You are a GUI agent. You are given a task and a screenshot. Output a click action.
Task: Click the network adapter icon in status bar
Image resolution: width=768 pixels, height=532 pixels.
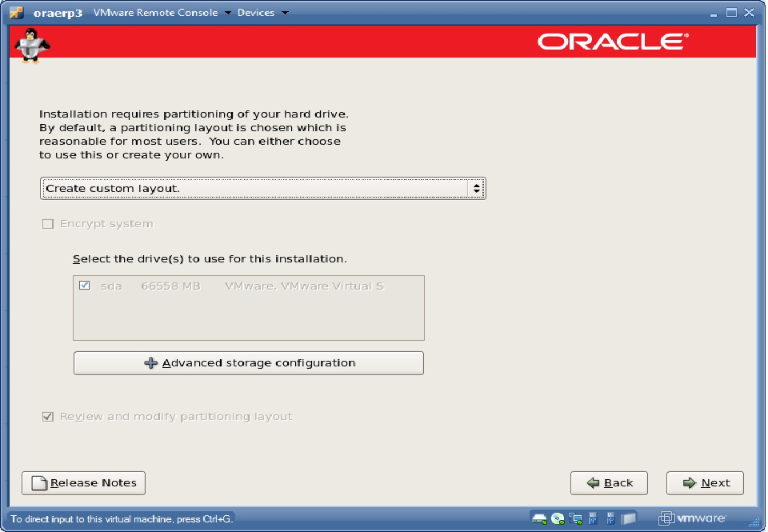(574, 518)
